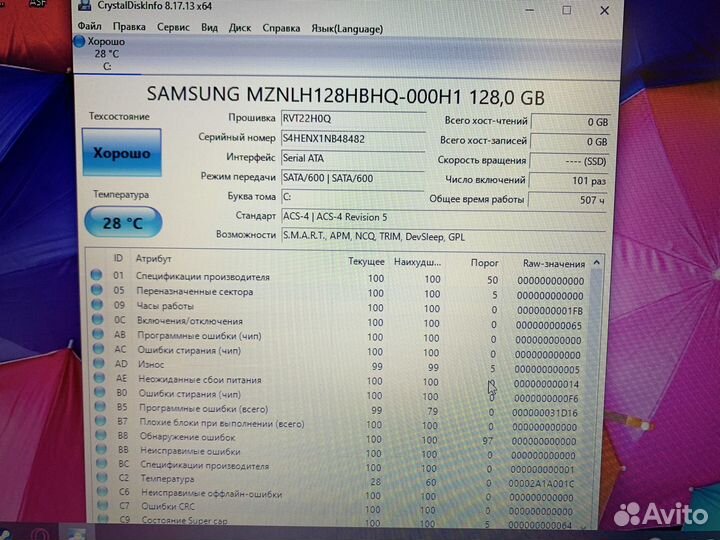Click the Порог column header
The height and width of the screenshot is (540, 720).
coord(484,263)
